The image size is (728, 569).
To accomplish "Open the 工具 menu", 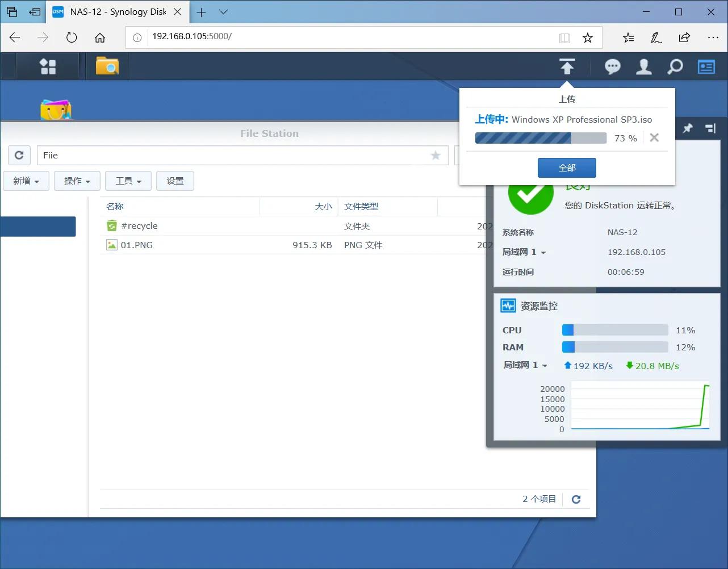I will tap(128, 181).
